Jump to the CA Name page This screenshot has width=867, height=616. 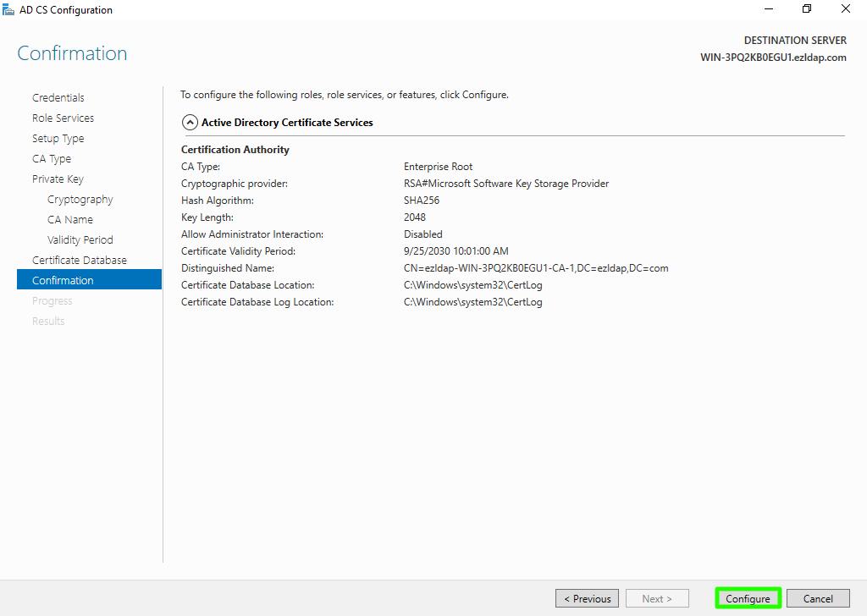tap(70, 220)
